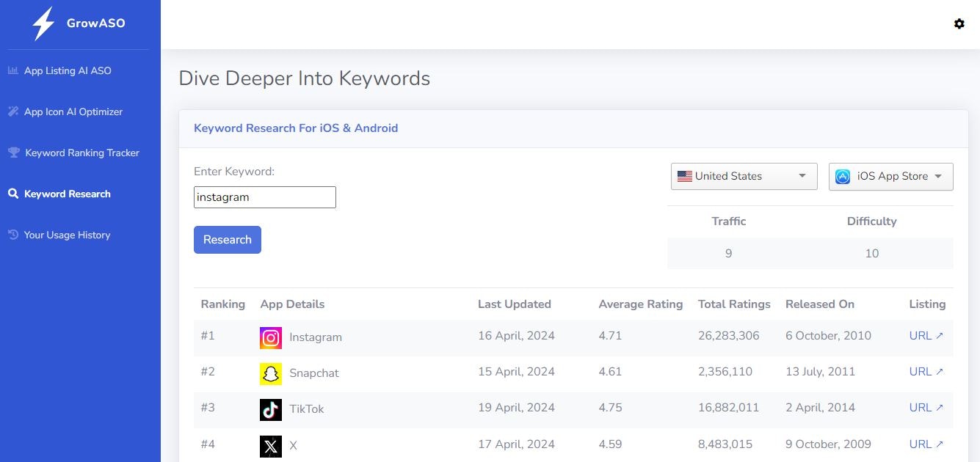This screenshot has height=462, width=980.
Task: Open the United States country dropdown
Action: click(x=744, y=176)
